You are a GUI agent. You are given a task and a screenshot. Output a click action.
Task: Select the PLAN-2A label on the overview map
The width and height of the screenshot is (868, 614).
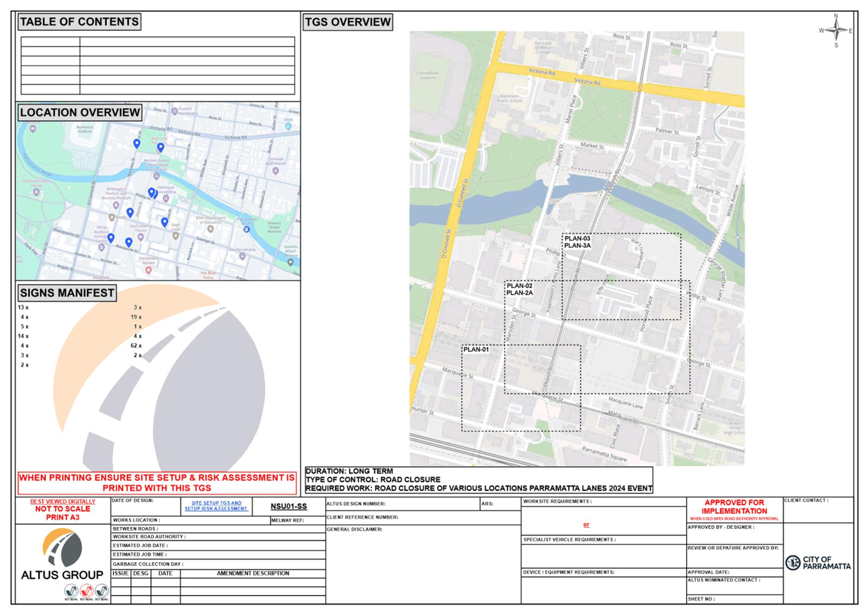520,293
